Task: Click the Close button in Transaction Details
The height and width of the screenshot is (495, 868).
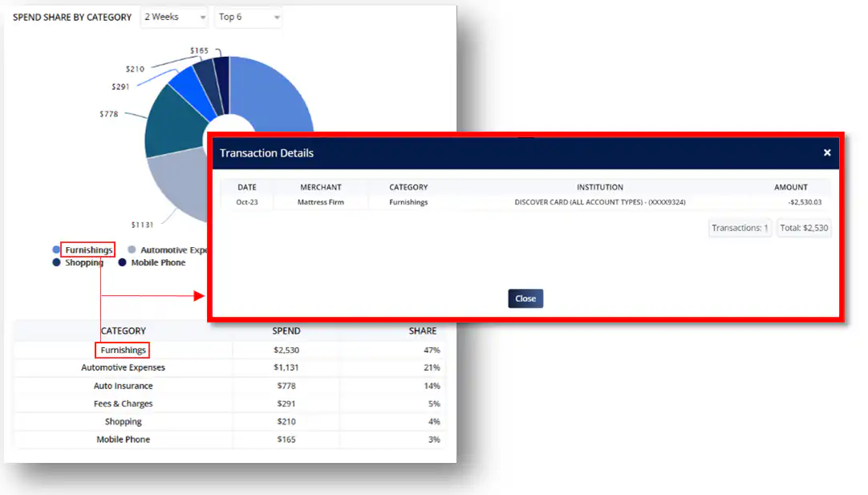Action: pos(525,298)
